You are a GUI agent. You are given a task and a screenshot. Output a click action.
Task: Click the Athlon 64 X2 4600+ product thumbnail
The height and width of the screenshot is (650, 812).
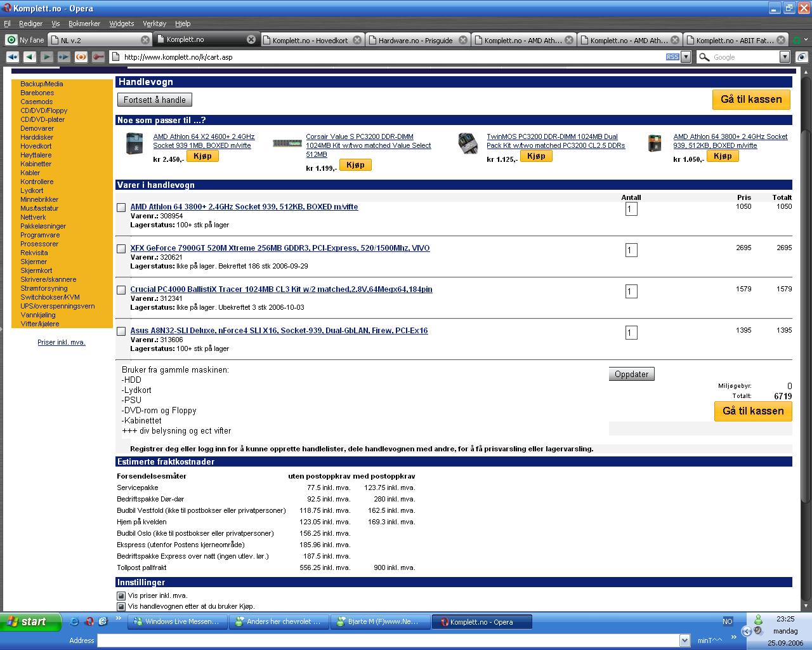pos(134,143)
